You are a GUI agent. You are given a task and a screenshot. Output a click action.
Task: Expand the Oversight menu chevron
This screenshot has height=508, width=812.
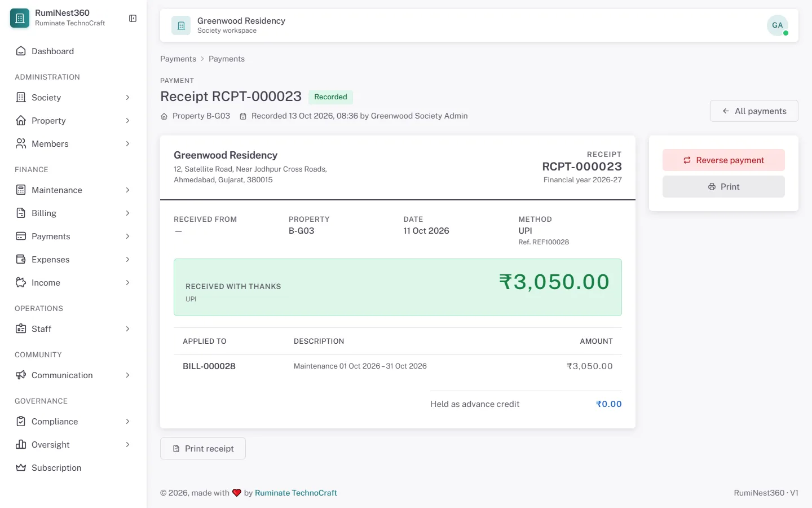click(x=127, y=445)
